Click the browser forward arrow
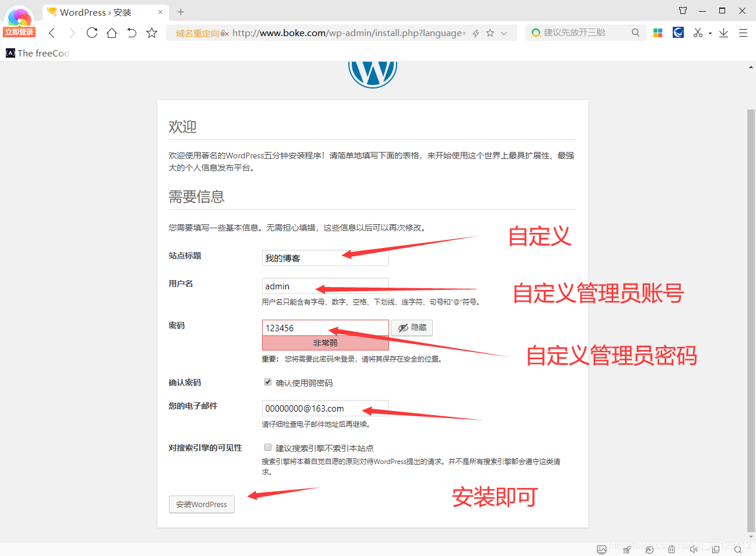756x556 pixels. click(x=72, y=33)
